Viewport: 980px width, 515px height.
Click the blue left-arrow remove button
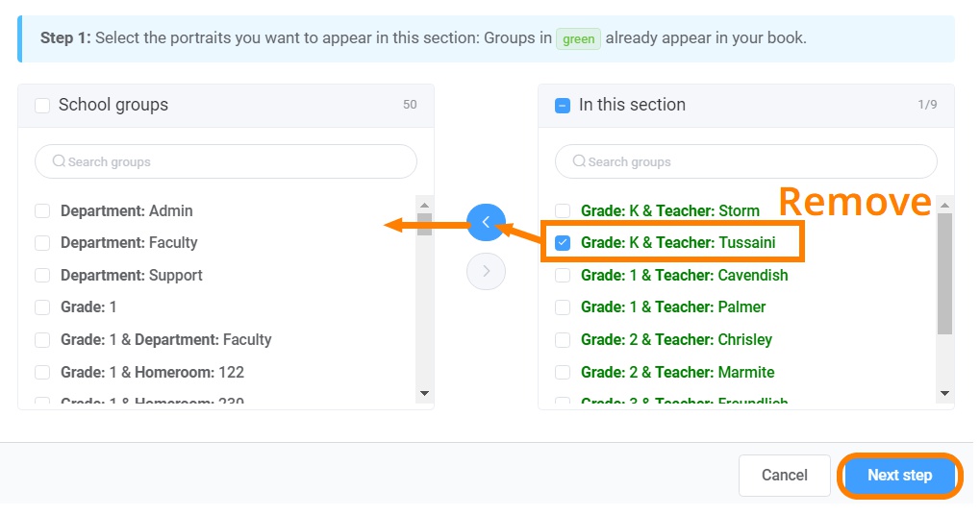[x=486, y=222]
